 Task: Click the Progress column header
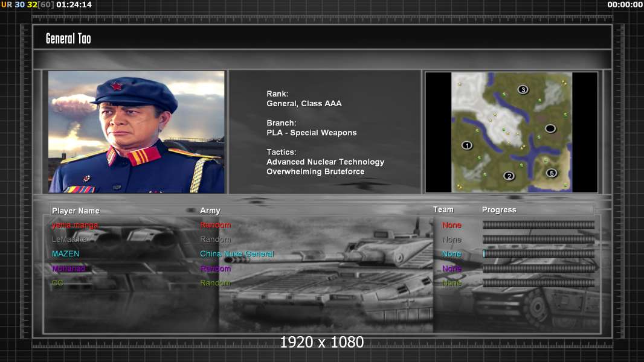(499, 210)
